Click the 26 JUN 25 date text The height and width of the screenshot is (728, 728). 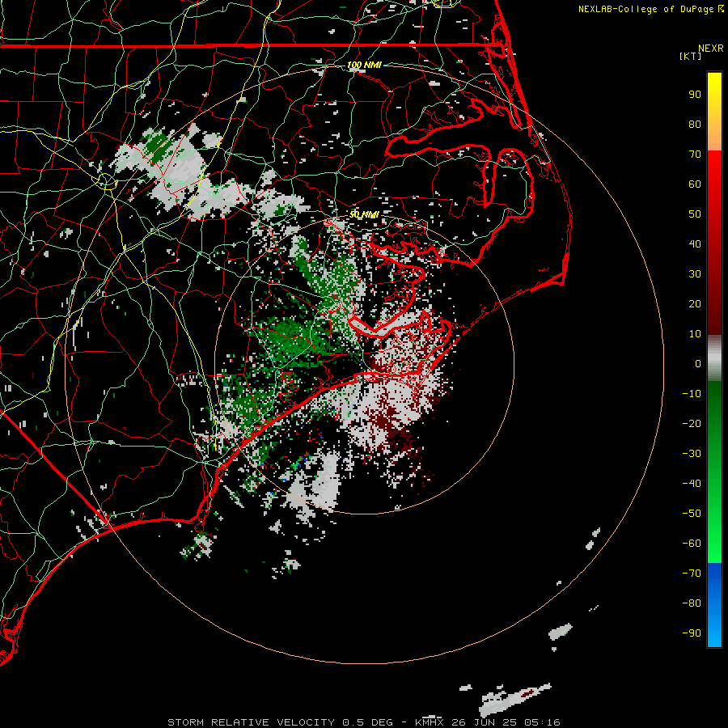coord(485,722)
